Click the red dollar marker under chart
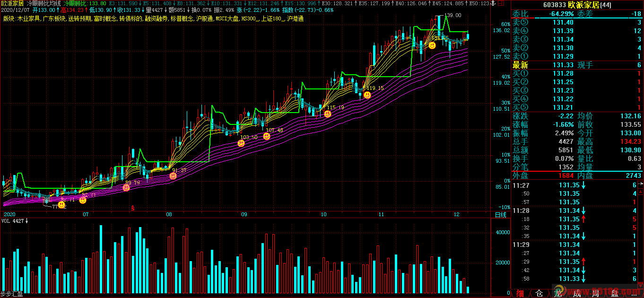Image resolution: width=644 pixels, height=298 pixels. [x=133, y=208]
